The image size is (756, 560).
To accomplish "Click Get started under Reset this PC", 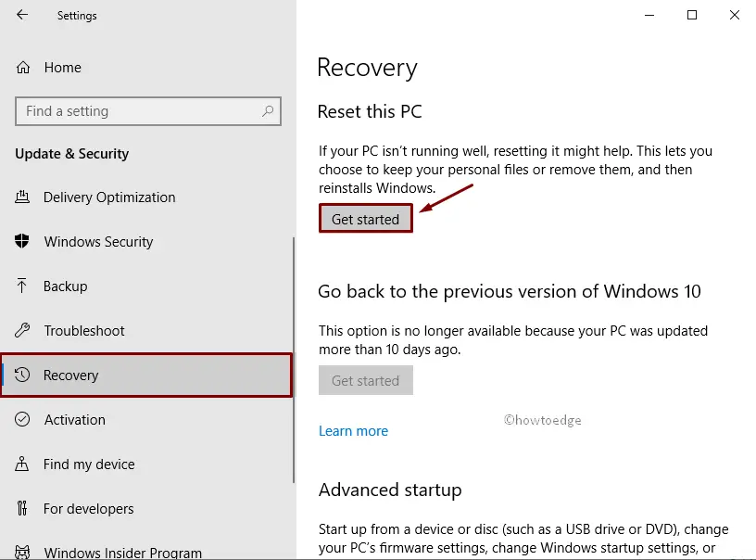I will tap(365, 217).
